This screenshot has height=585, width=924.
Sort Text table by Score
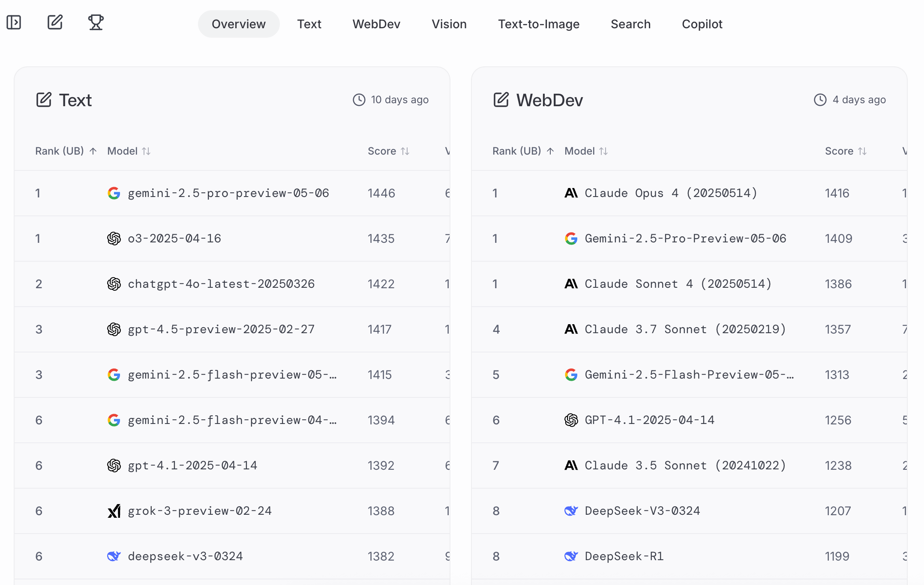tap(388, 151)
